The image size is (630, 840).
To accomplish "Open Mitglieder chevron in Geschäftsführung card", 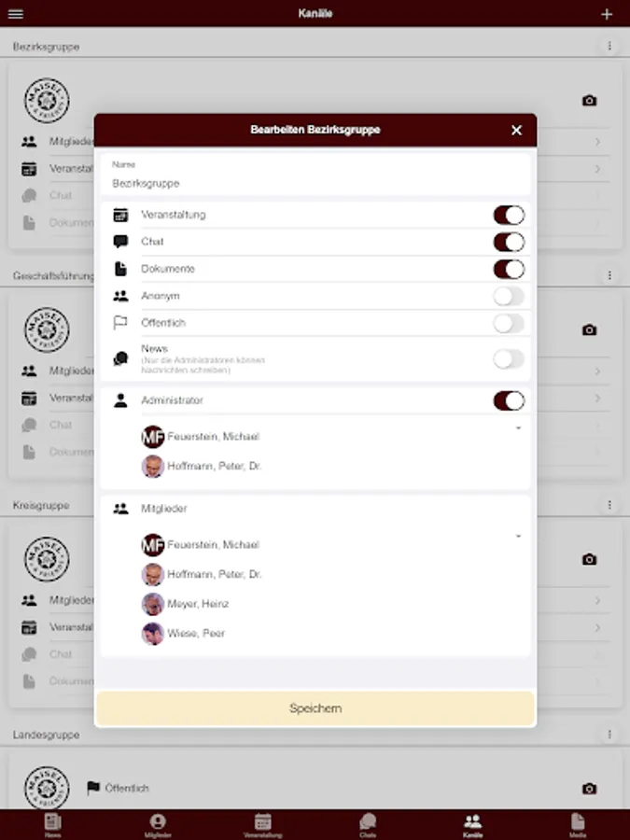I will tap(597, 371).
